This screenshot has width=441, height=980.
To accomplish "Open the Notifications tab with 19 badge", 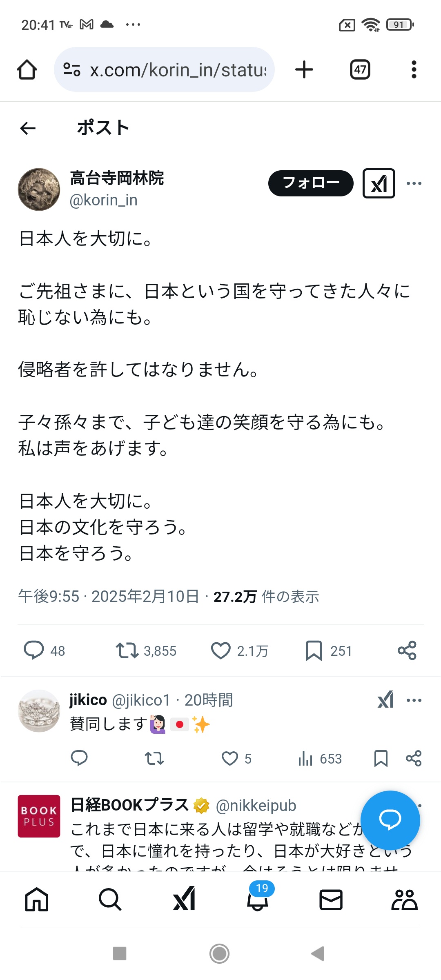I will coord(258,900).
